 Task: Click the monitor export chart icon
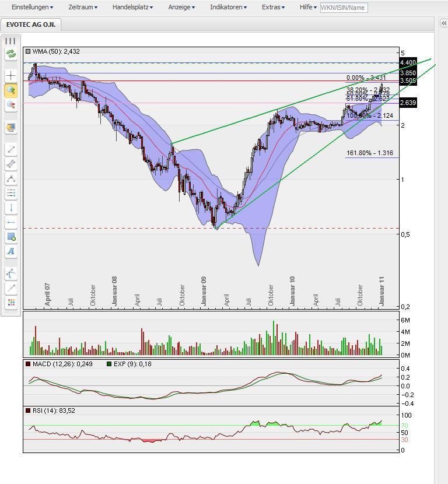(x=11, y=128)
